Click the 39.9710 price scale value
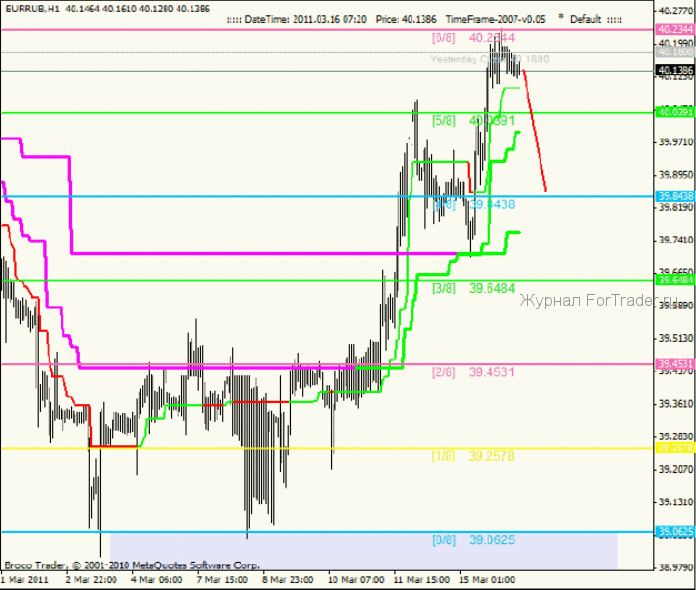This screenshot has height=590, width=696. tap(676, 142)
